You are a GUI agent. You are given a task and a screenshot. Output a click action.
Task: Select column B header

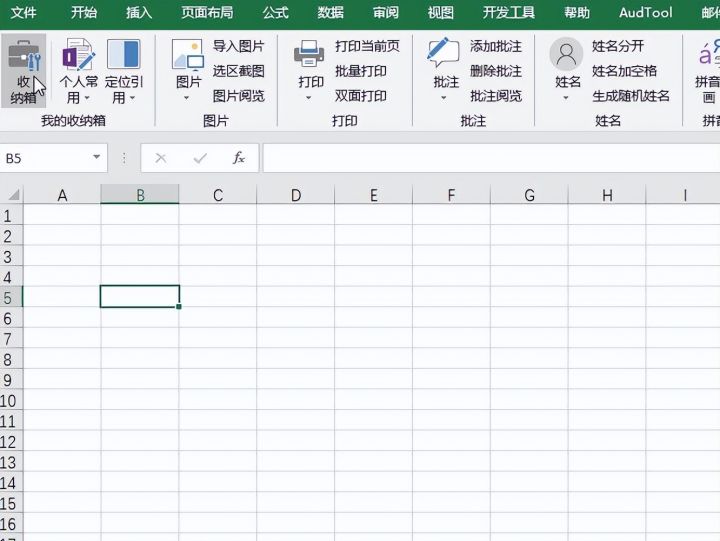[140, 195]
